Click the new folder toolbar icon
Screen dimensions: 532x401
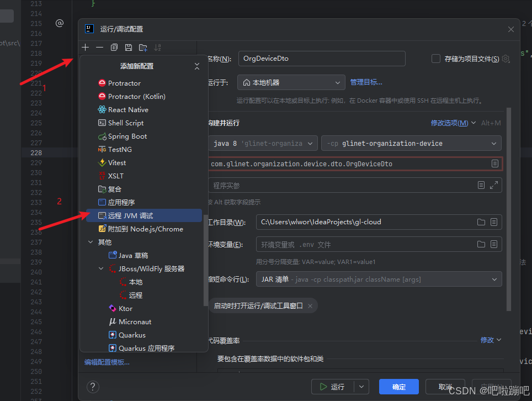tap(143, 48)
